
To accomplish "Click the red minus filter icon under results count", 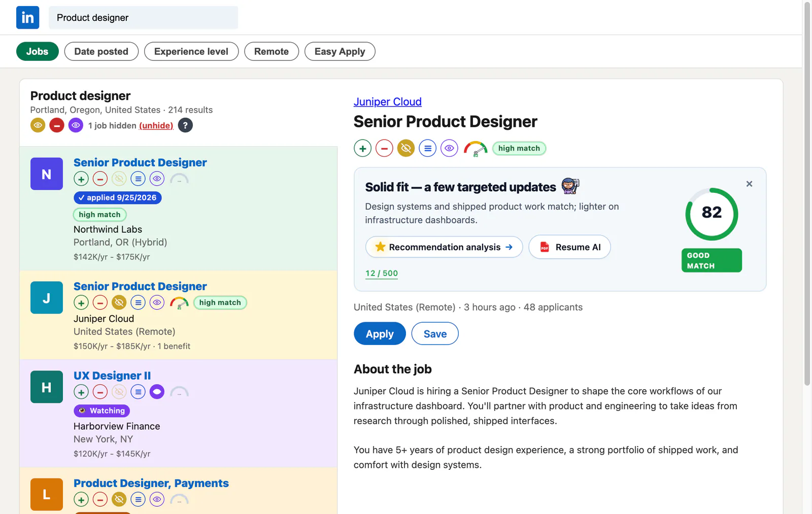I will pyautogui.click(x=57, y=125).
